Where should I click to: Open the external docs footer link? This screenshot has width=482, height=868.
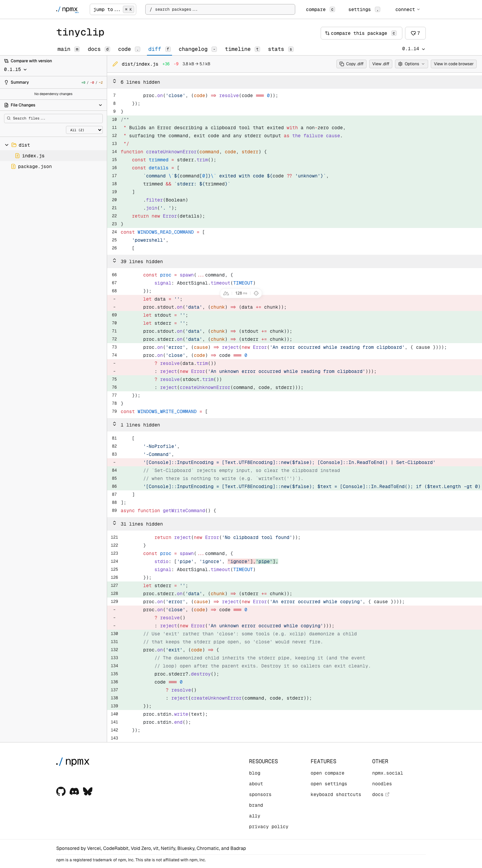(380, 795)
